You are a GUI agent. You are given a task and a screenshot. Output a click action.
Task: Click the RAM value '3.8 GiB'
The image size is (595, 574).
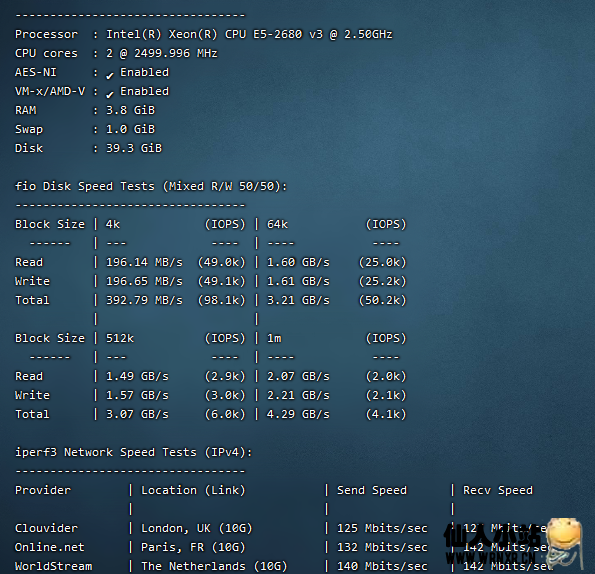coord(130,110)
